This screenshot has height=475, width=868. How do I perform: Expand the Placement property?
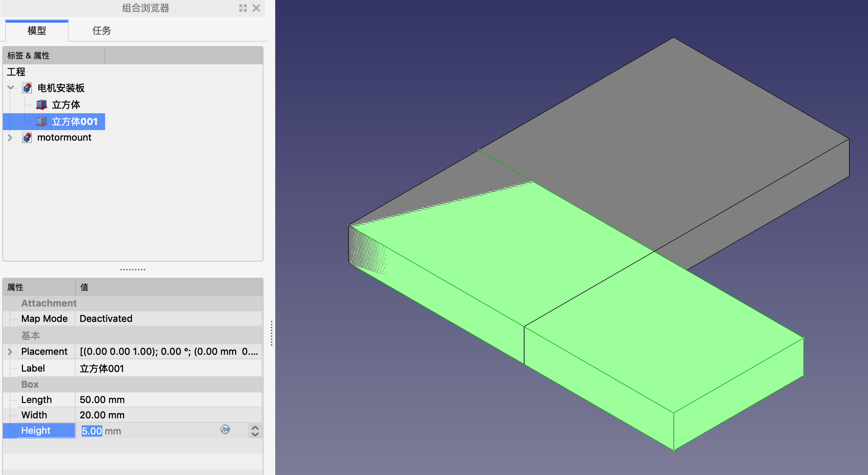pyautogui.click(x=10, y=352)
